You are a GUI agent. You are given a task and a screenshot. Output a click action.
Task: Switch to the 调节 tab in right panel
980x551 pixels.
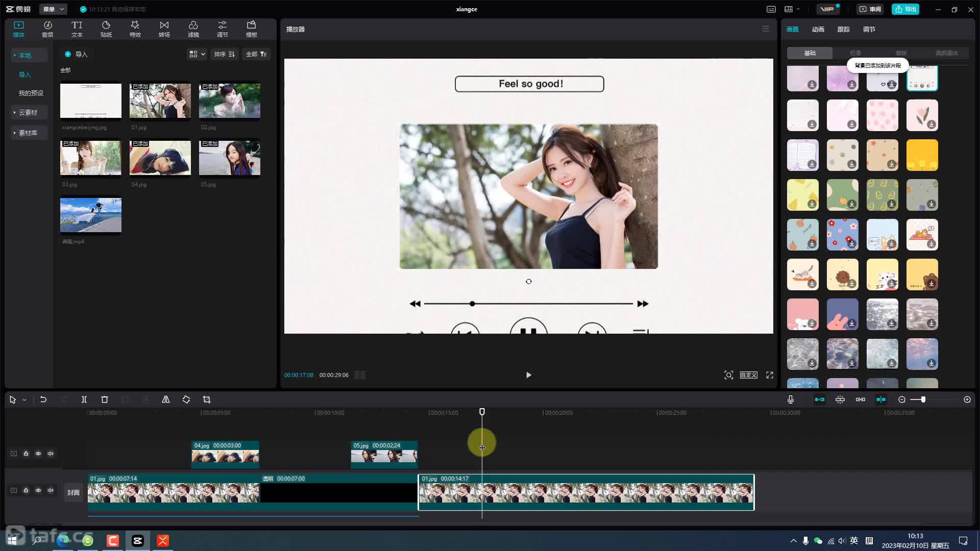[869, 29]
